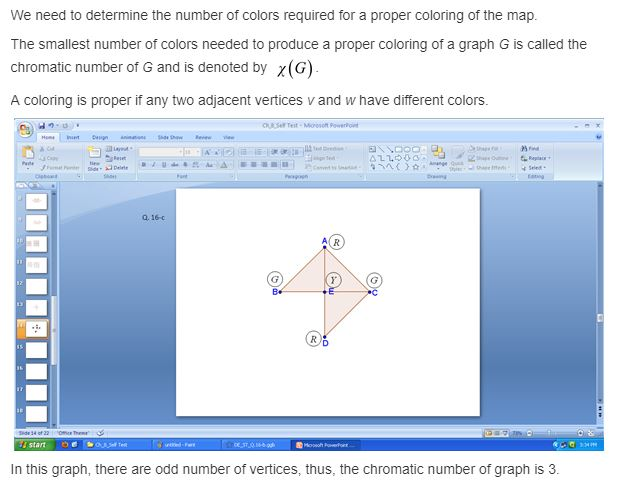
Task: Add a New Slide
Action: (x=94, y=158)
